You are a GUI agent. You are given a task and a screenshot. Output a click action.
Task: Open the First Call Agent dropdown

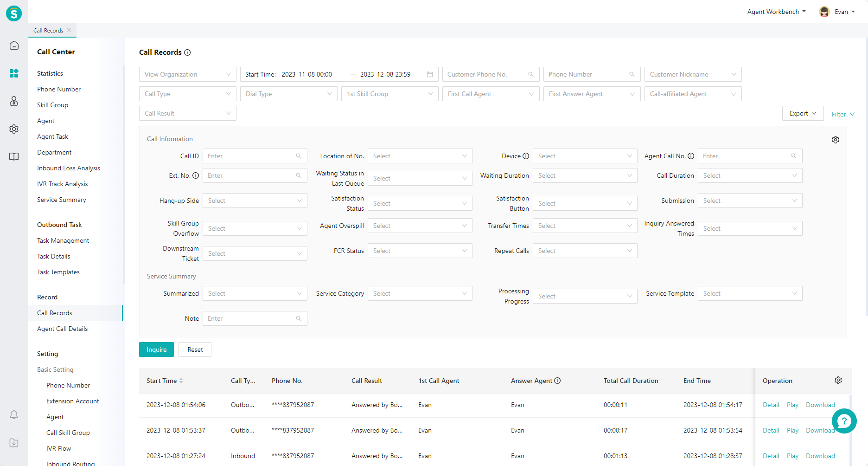point(491,94)
